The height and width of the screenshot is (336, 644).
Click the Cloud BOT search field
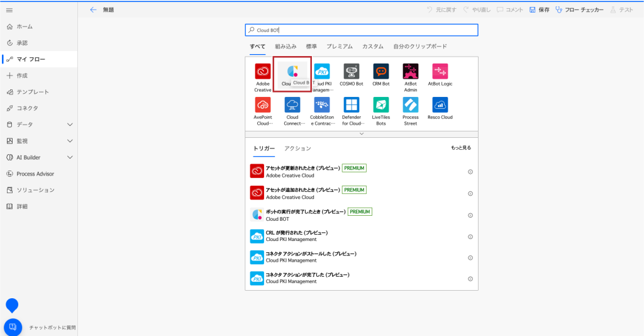pyautogui.click(x=362, y=30)
